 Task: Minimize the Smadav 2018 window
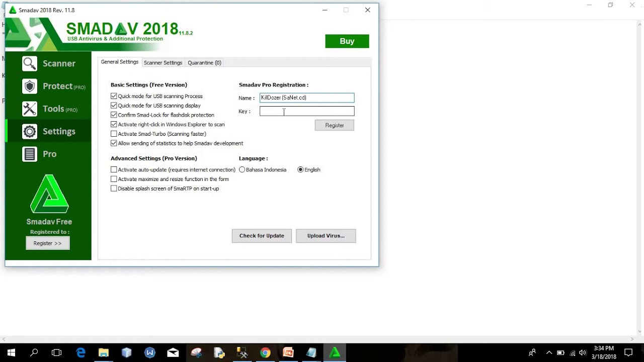coord(325,10)
